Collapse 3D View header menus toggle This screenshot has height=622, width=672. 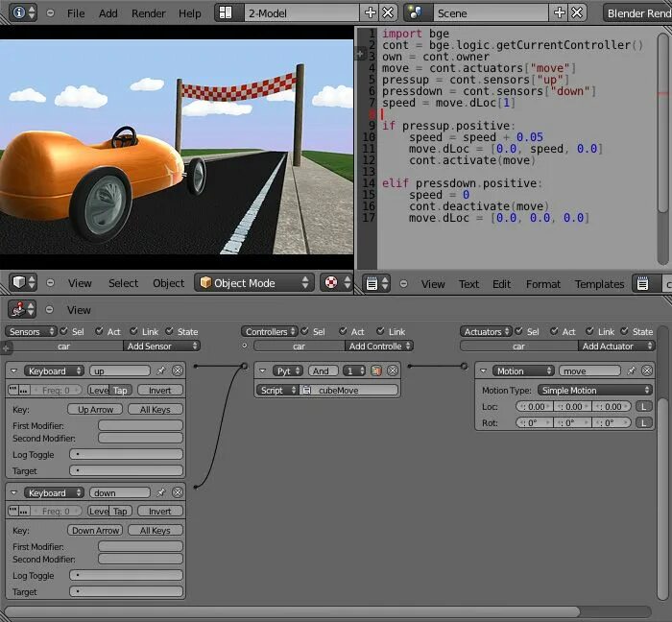click(50, 283)
